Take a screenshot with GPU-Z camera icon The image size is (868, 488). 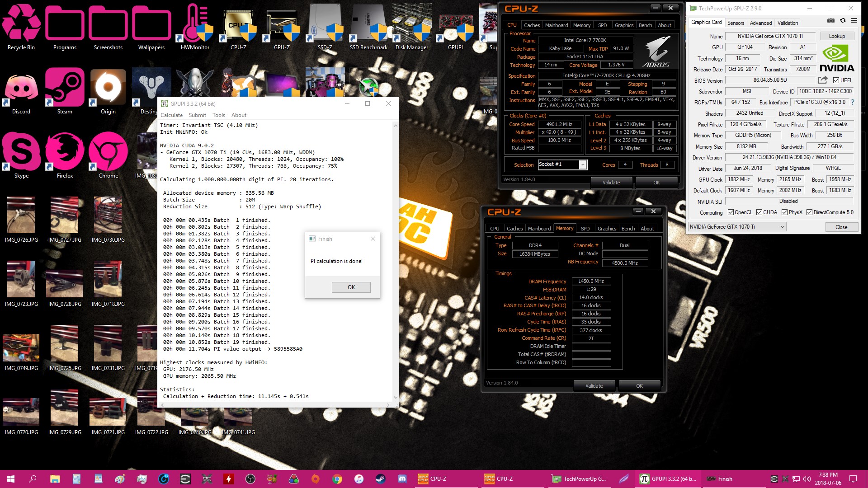coord(831,20)
